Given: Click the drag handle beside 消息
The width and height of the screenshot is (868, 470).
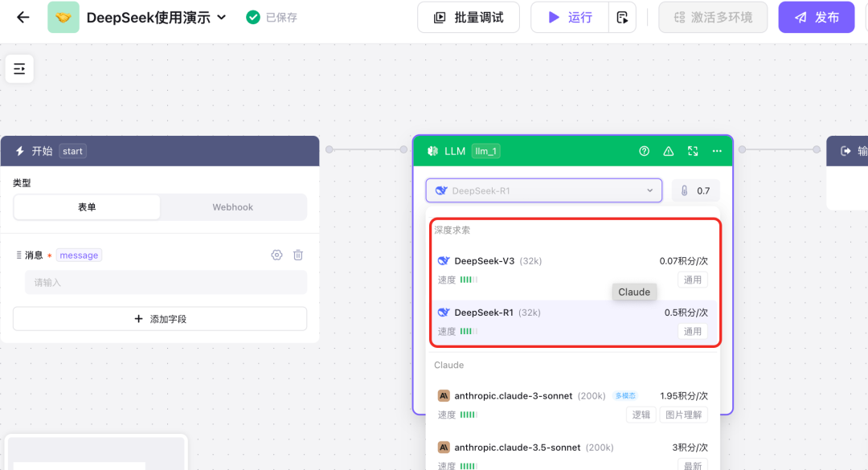Looking at the screenshot, I should 18,255.
